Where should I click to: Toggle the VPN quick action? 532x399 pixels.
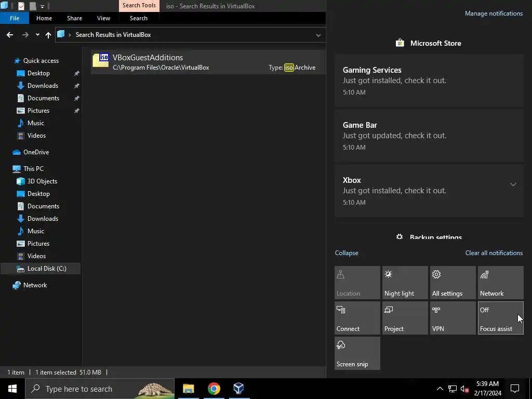point(453,318)
